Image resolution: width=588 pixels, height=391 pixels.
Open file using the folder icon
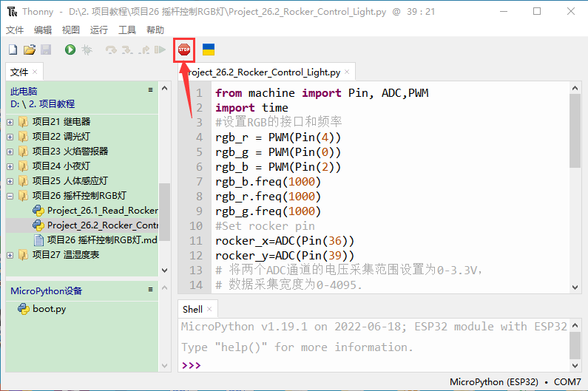coord(30,50)
